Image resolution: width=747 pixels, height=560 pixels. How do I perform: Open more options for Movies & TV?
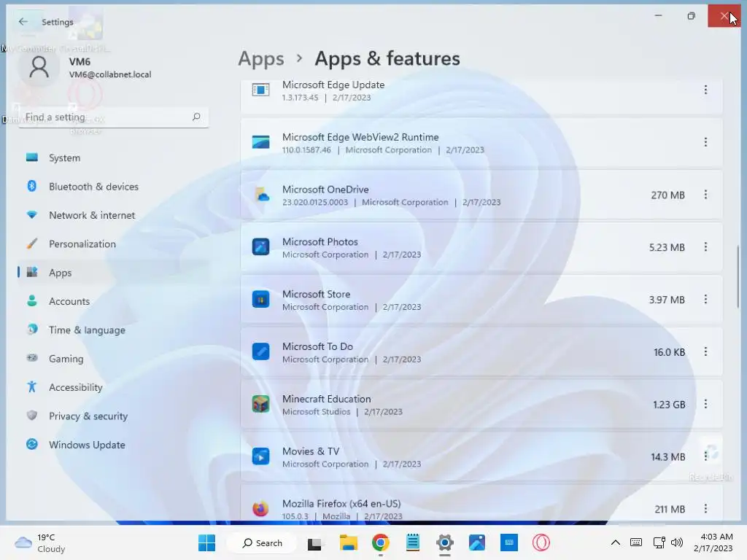pyautogui.click(x=705, y=456)
